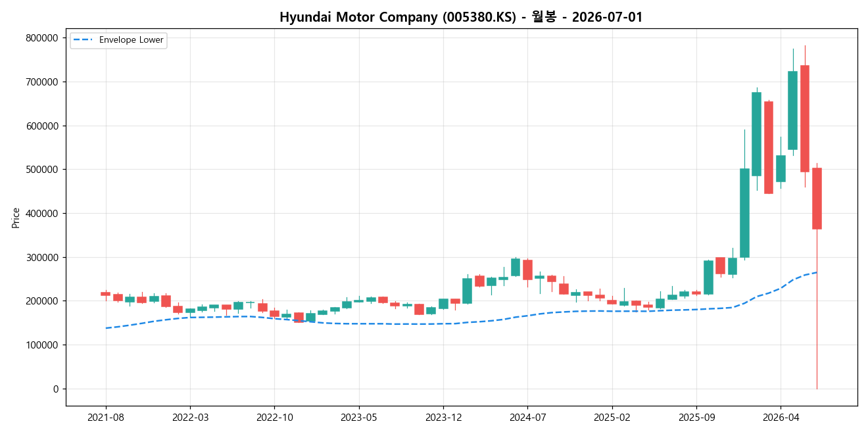868x434 pixels.
Task: Click the Envelope Lower legend label
Action: point(132,40)
